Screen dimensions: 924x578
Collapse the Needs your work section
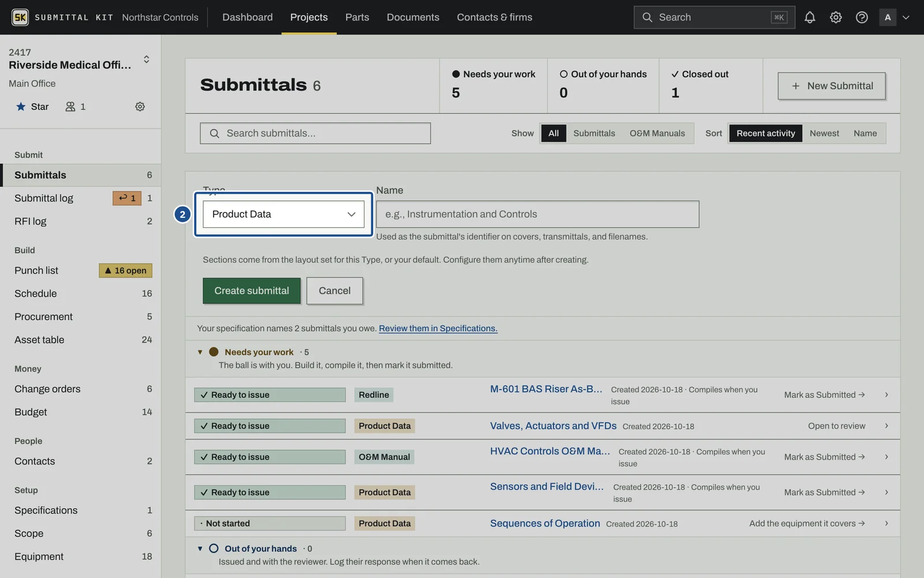[x=200, y=352]
